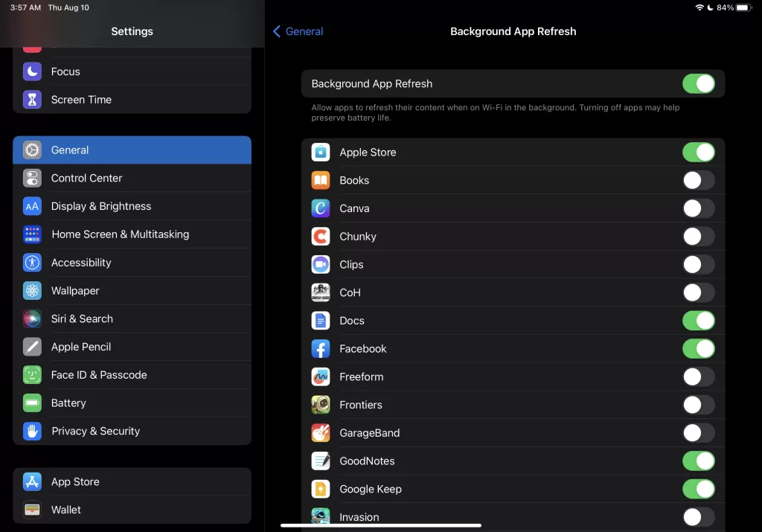This screenshot has height=532, width=762.
Task: Open Display & Brightness settings
Action: click(x=132, y=207)
